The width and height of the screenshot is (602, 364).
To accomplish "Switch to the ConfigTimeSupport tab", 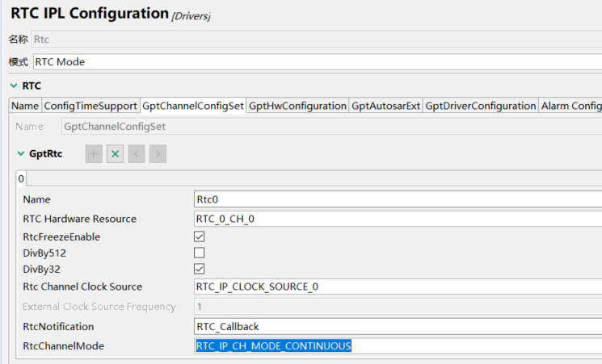I will 91,106.
